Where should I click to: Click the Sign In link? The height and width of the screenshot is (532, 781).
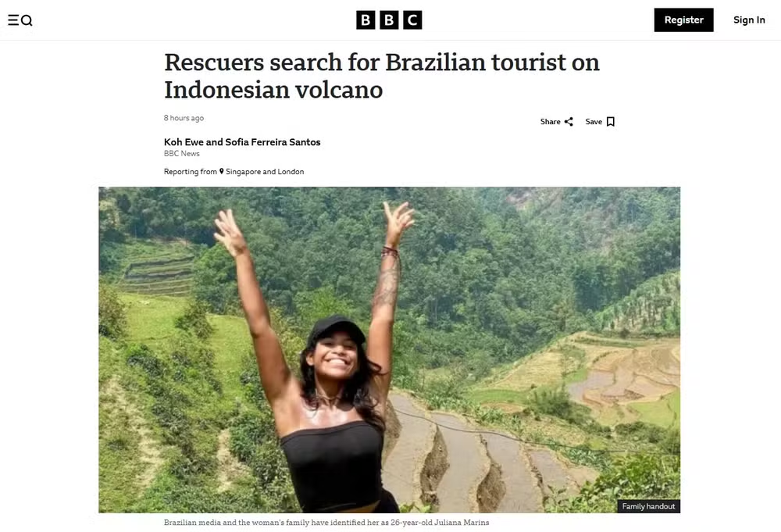[749, 20]
